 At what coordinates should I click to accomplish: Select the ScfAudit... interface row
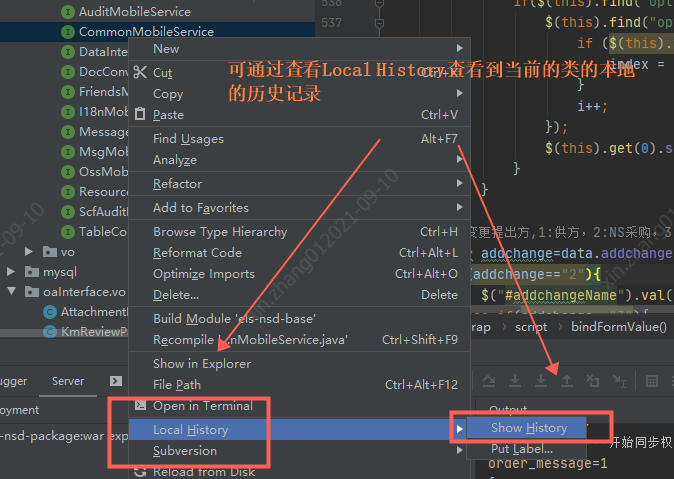[x=64, y=212]
